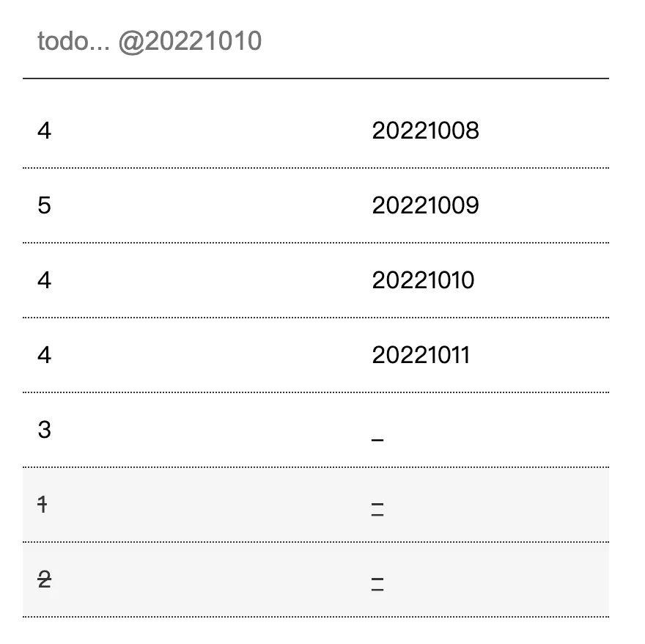The height and width of the screenshot is (644, 645).
Task: Click the row containing todo 3
Action: (220, 430)
